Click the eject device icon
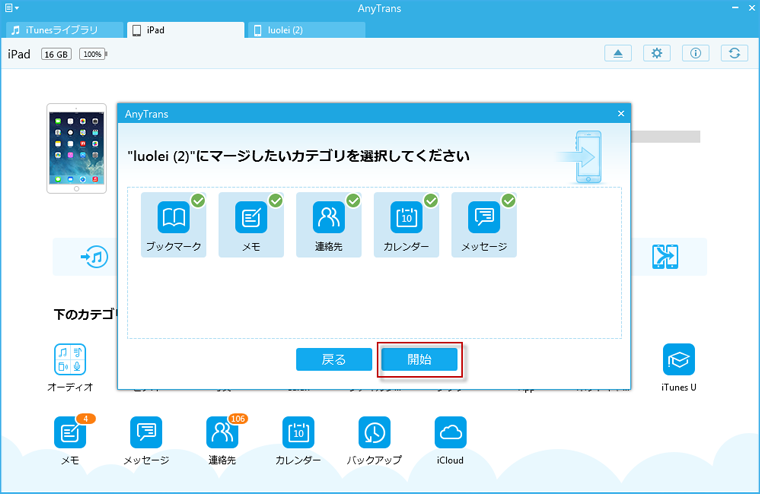 [x=618, y=53]
